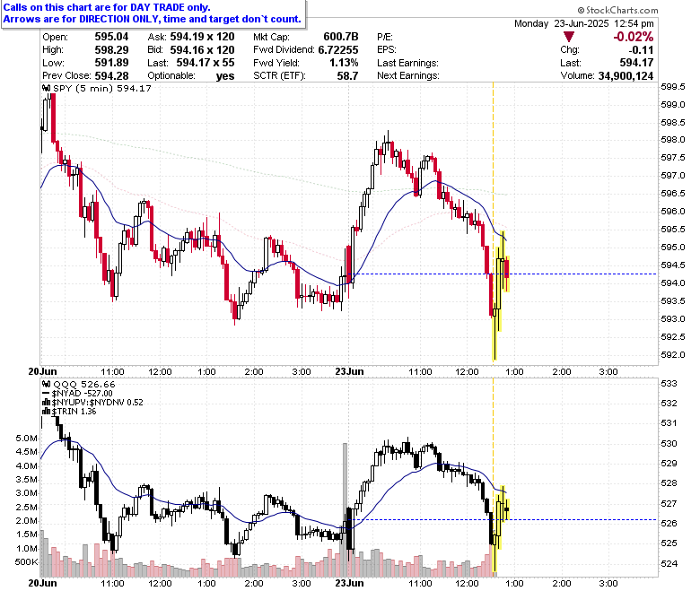Click the Last Earnings label
This screenshot has height=591, width=700.
point(407,63)
